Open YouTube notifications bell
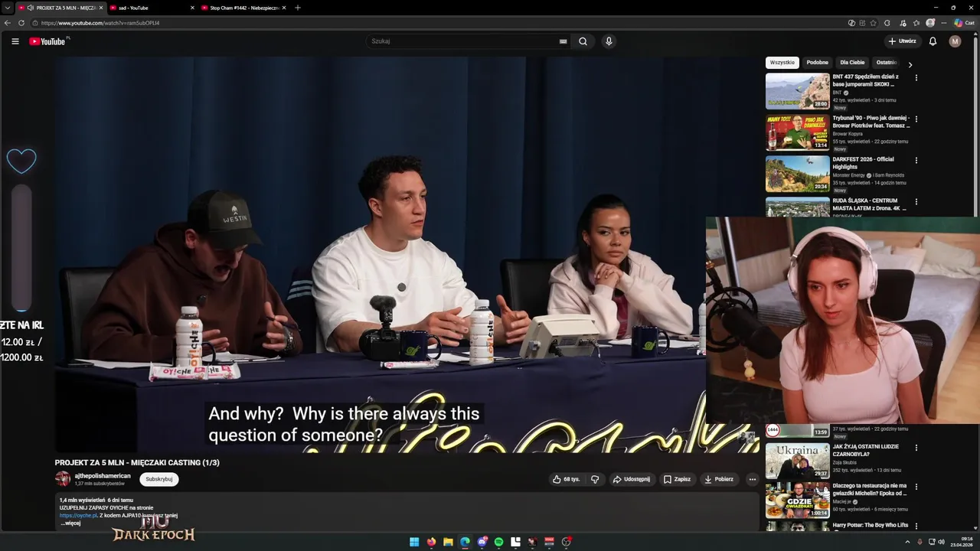This screenshot has width=980, height=551. point(933,41)
